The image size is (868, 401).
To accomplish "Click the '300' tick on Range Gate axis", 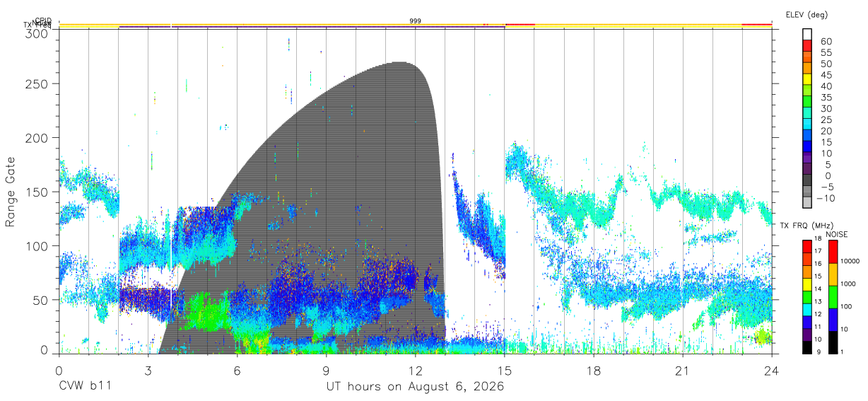I will click(35, 33).
